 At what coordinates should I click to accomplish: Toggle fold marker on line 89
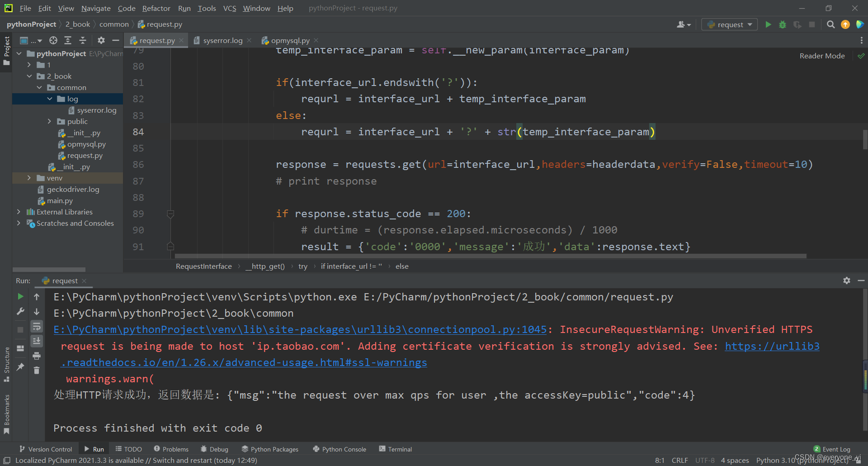pos(170,214)
